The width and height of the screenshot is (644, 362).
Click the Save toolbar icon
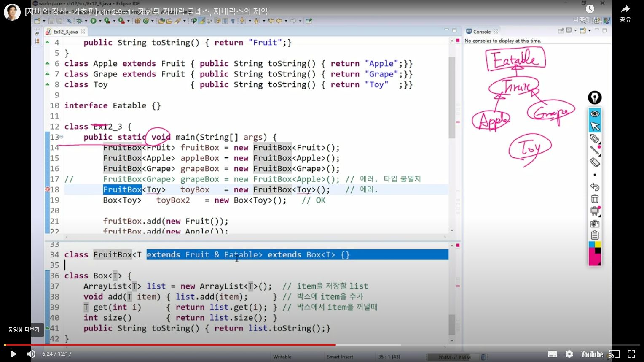[x=51, y=21]
